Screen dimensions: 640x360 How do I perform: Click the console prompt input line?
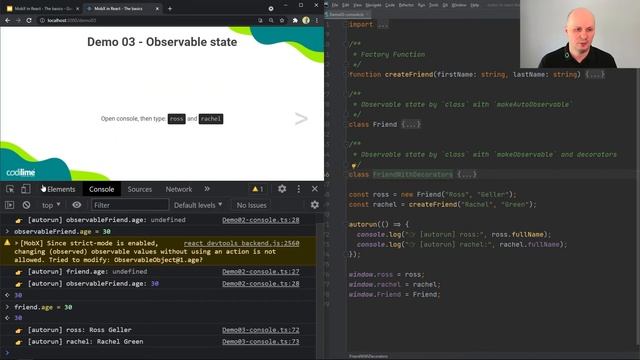pyautogui.click(x=163, y=353)
